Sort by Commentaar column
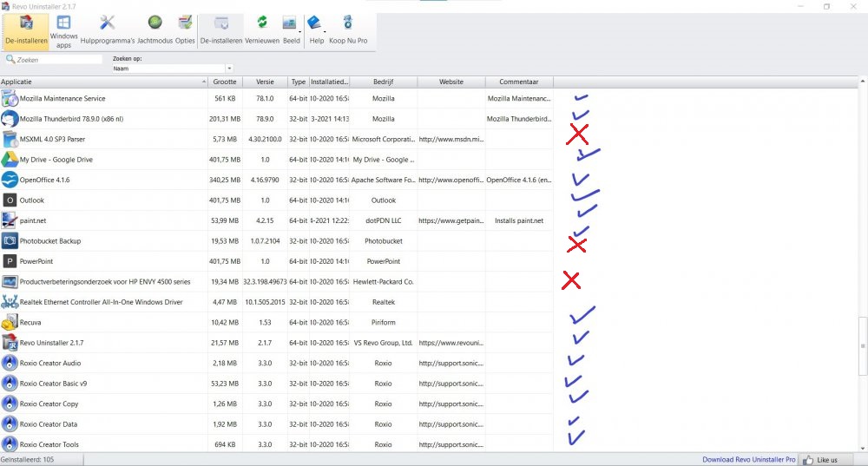This screenshot has height=466, width=868. click(519, 82)
